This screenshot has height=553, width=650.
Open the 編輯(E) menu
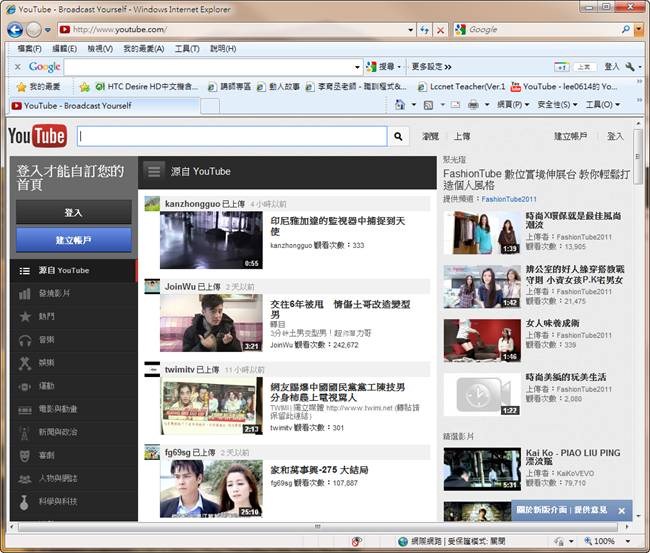tap(64, 49)
